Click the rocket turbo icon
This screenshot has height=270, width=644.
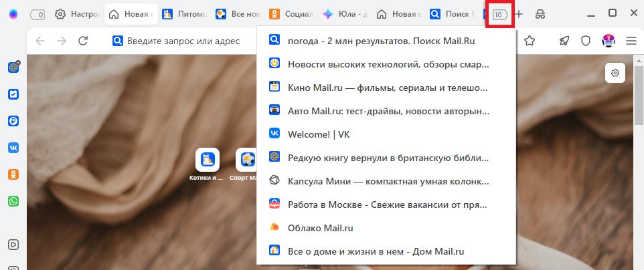click(564, 41)
